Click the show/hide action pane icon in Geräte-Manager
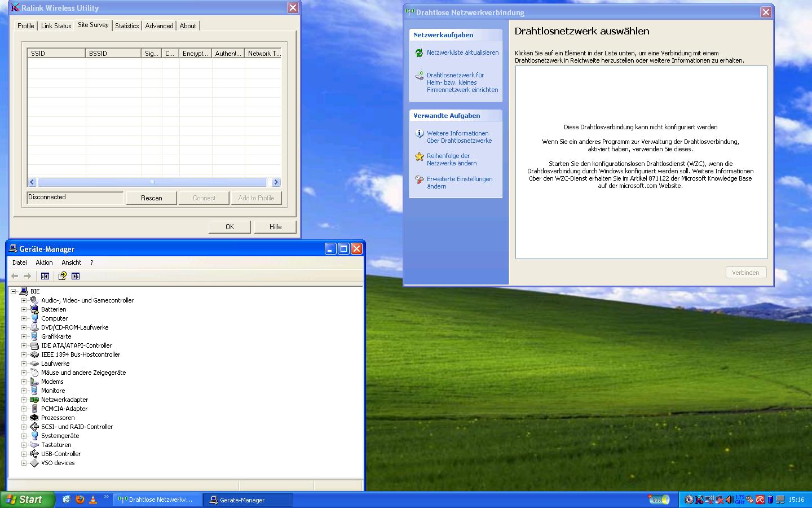812x508 pixels. tap(76, 276)
